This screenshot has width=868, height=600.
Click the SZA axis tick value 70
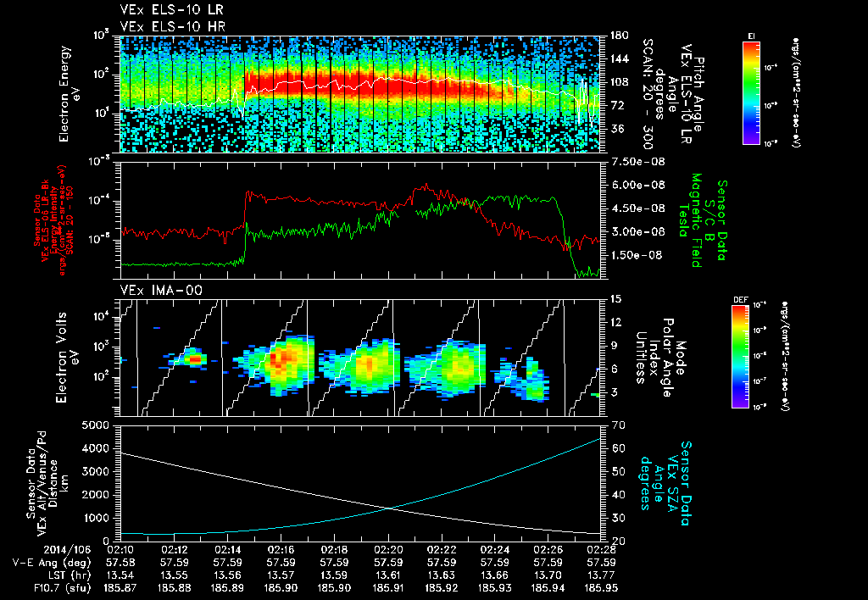[x=618, y=425]
